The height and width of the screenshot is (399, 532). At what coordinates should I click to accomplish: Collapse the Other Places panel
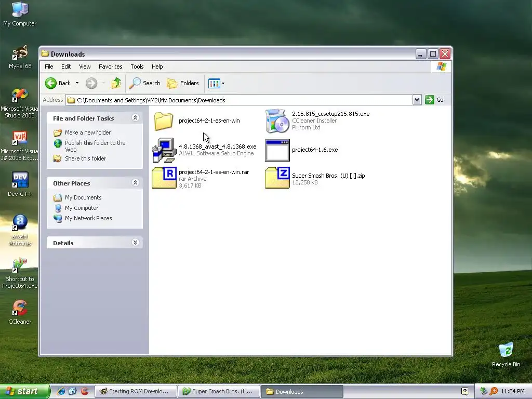point(135,183)
